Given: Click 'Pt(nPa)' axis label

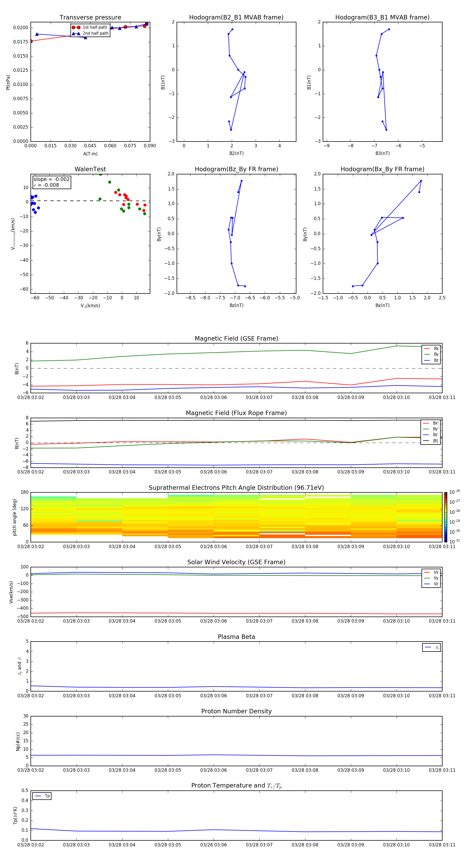Looking at the screenshot, I should tap(8, 82).
